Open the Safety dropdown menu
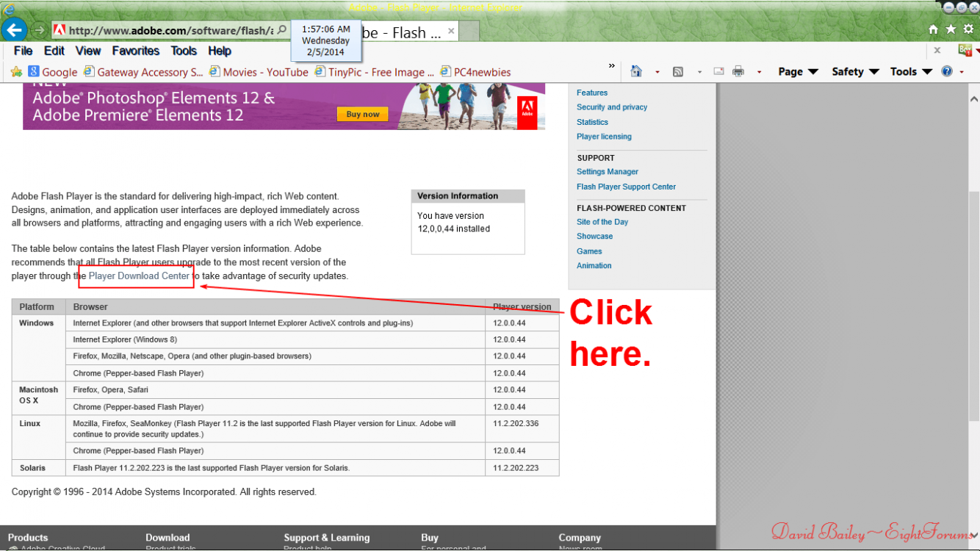The image size is (980, 551). pyautogui.click(x=855, y=71)
